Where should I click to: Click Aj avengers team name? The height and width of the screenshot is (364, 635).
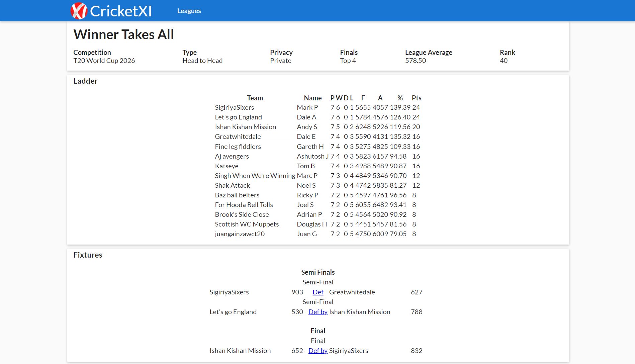coord(232,156)
